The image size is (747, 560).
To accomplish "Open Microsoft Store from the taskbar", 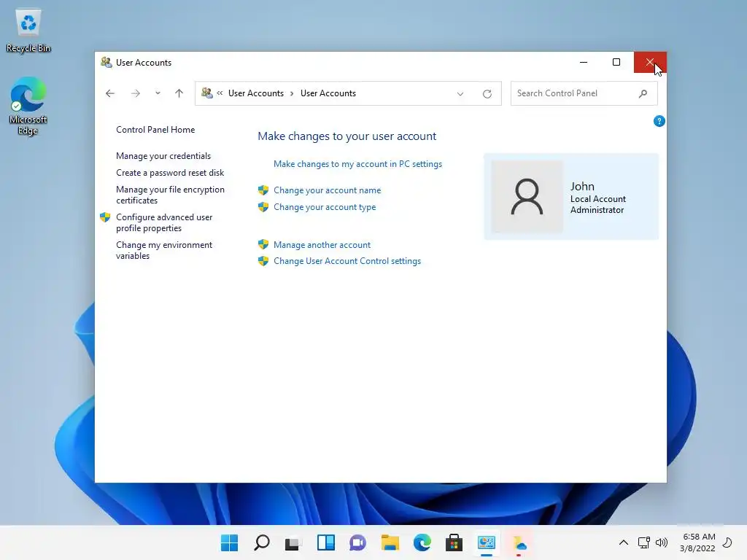I will click(454, 542).
